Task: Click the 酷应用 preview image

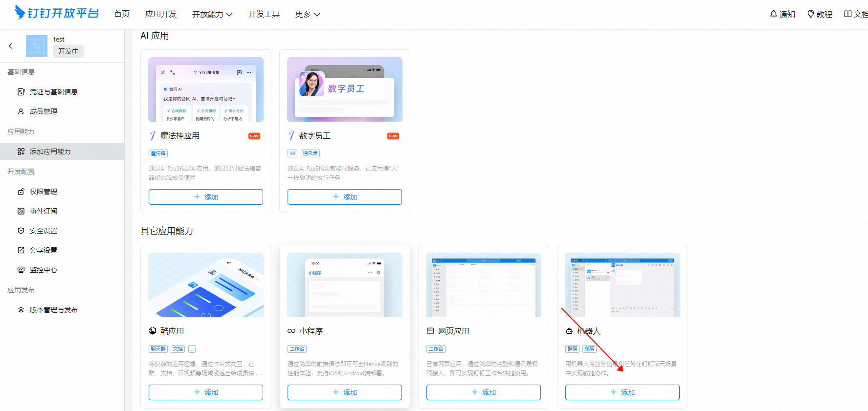Action: coord(206,285)
